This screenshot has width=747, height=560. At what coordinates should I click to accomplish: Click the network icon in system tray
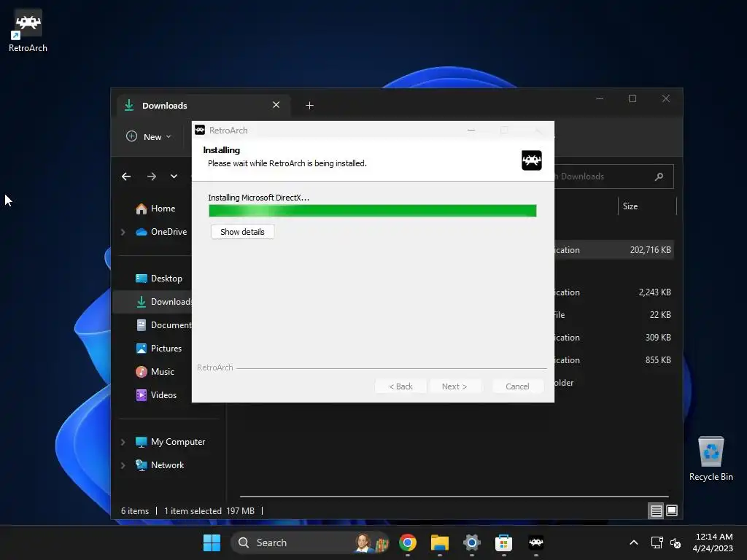pos(657,542)
